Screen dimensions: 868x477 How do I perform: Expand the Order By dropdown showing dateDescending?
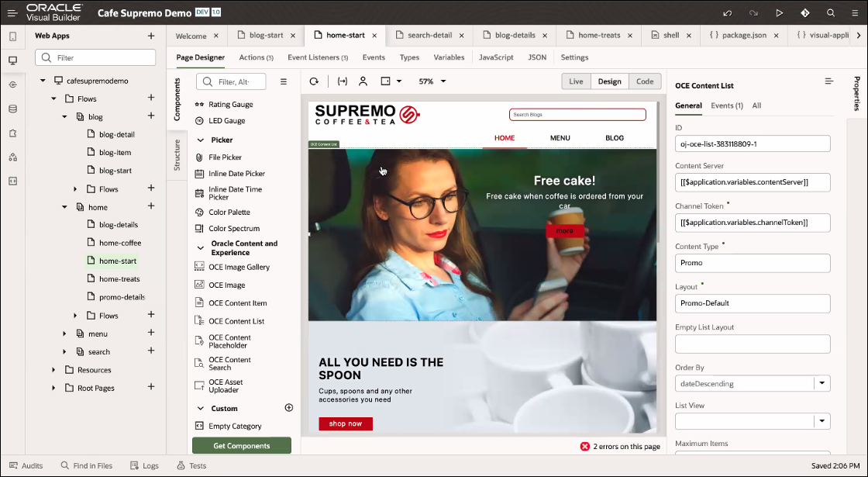point(821,383)
